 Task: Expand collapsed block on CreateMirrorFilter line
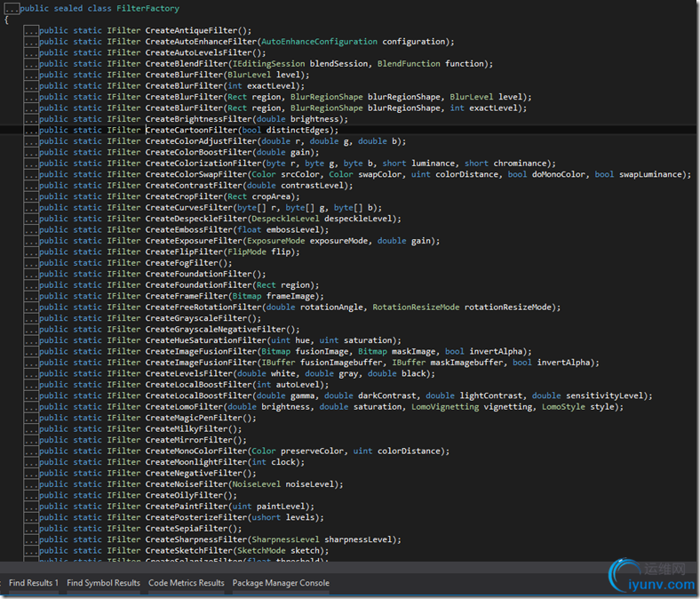(31, 440)
